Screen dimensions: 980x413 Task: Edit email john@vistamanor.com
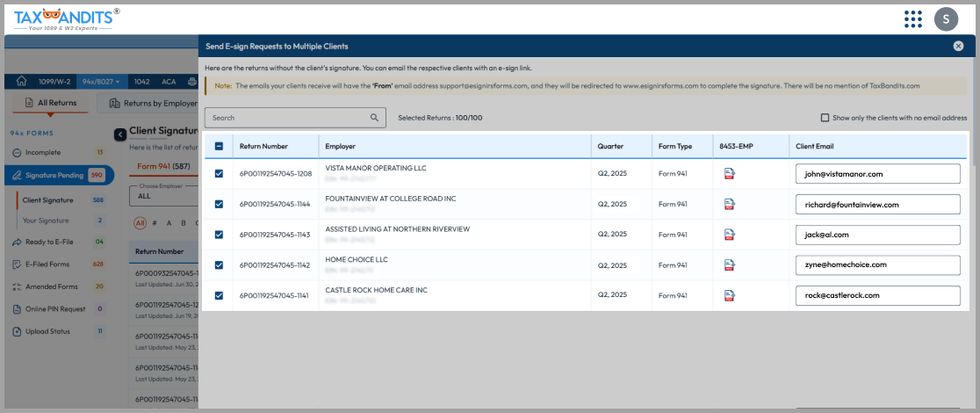coord(877,174)
